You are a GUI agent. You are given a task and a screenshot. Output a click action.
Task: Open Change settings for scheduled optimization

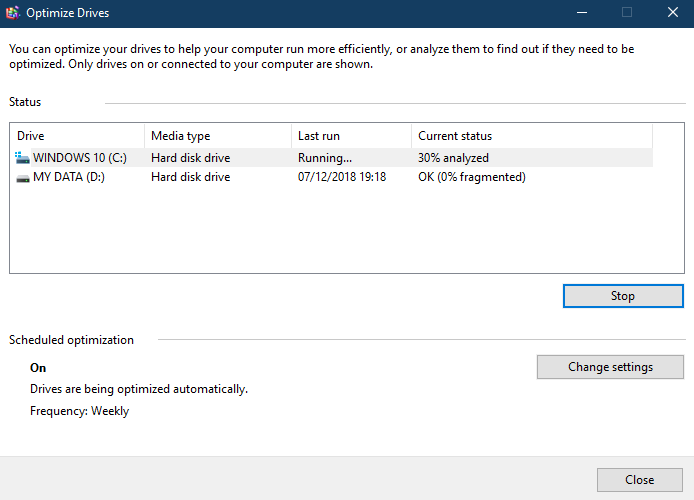pyautogui.click(x=610, y=367)
